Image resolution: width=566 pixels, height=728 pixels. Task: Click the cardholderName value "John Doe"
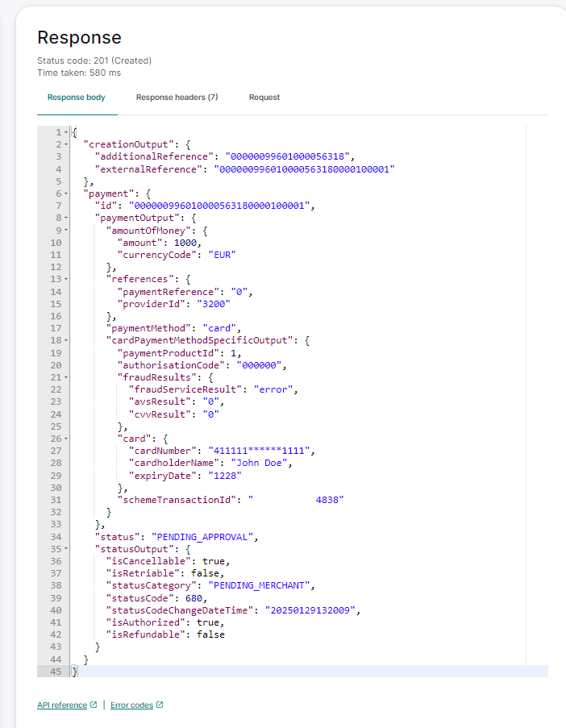pos(259,463)
